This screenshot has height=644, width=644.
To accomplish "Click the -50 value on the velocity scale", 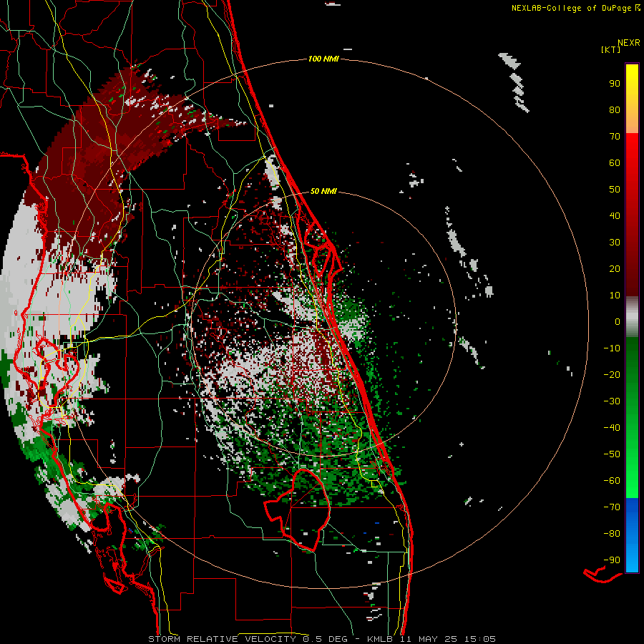I will pyautogui.click(x=612, y=454).
